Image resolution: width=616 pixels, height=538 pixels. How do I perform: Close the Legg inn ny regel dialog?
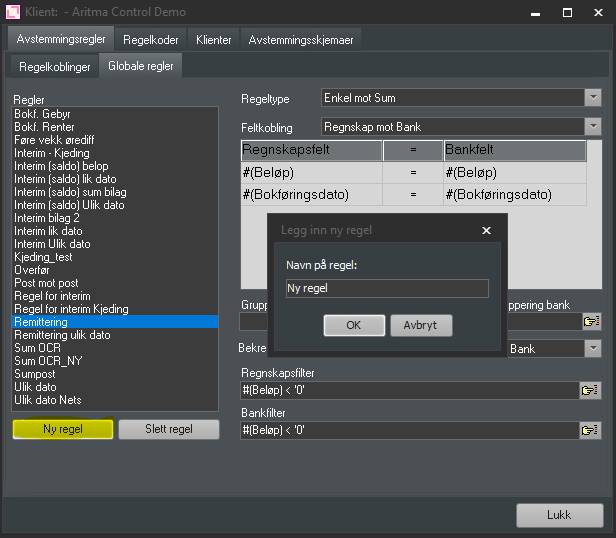487,230
